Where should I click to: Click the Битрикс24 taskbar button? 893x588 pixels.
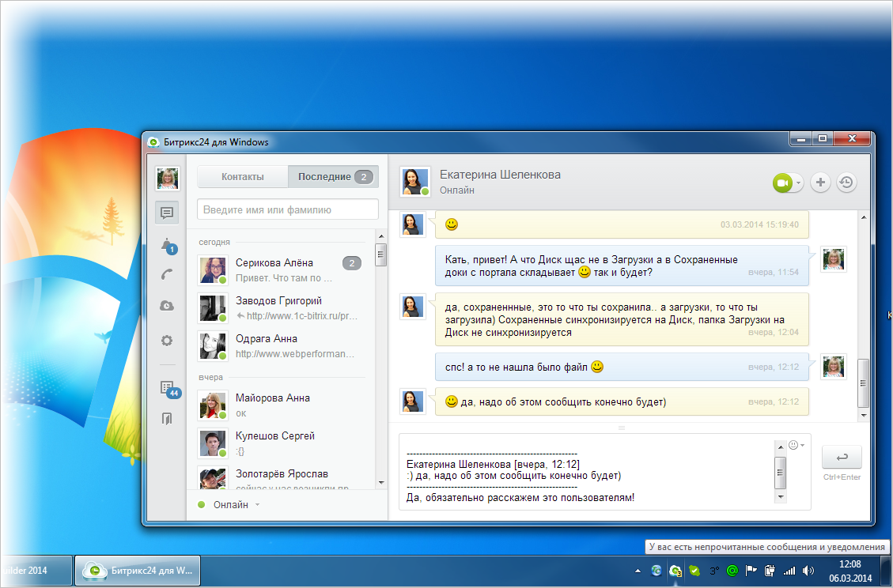coord(138,571)
